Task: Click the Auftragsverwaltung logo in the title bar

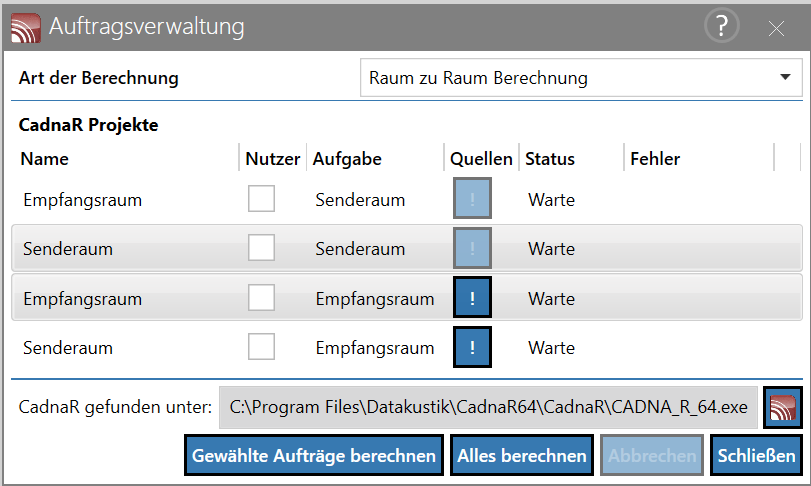Action: pos(26,28)
